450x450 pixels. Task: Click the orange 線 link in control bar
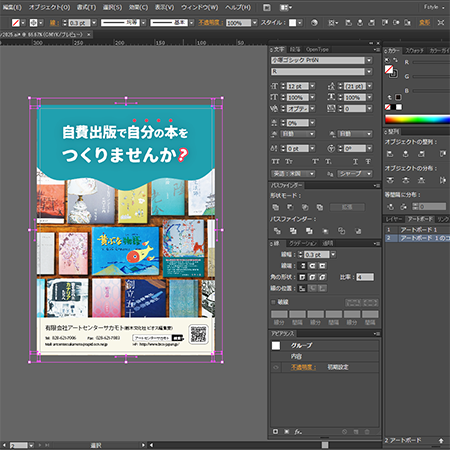point(55,23)
